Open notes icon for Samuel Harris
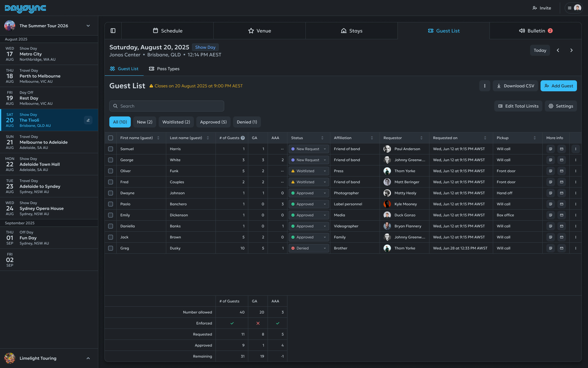 550,149
